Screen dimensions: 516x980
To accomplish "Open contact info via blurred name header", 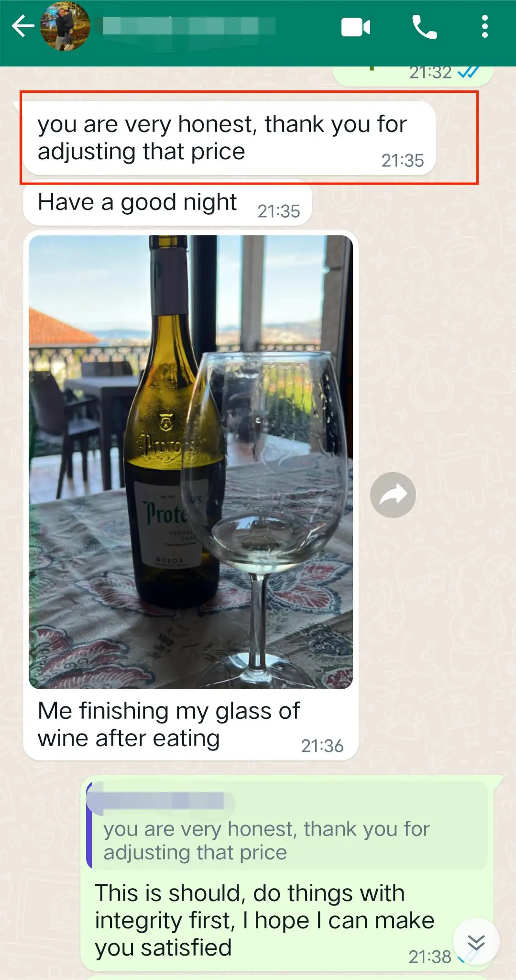I will coord(188,26).
